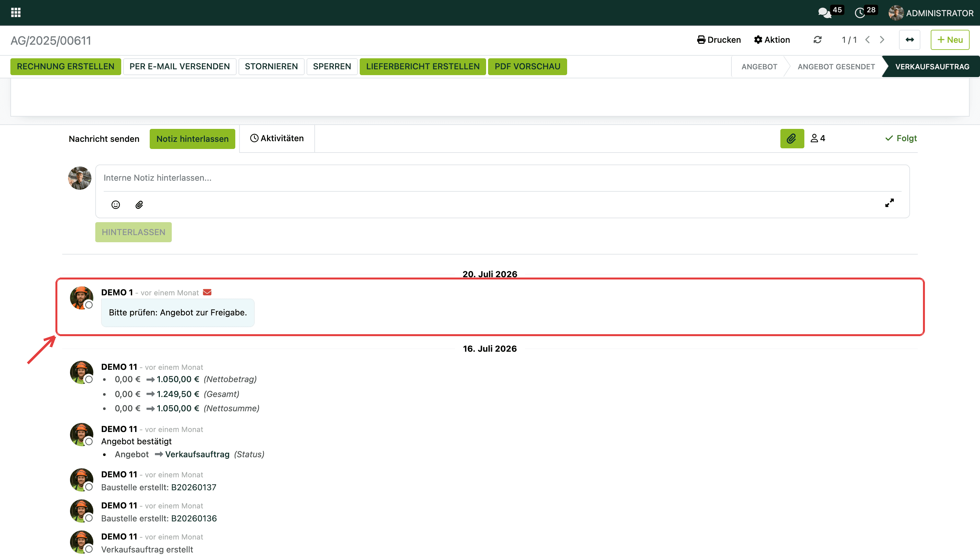The image size is (980, 557).
Task: Click the 1.249,50 € Gesamt value
Action: [178, 394]
